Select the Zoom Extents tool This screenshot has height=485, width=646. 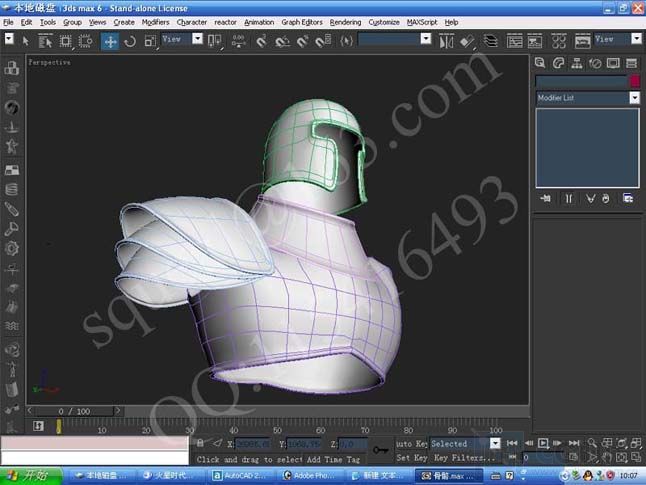(621, 443)
